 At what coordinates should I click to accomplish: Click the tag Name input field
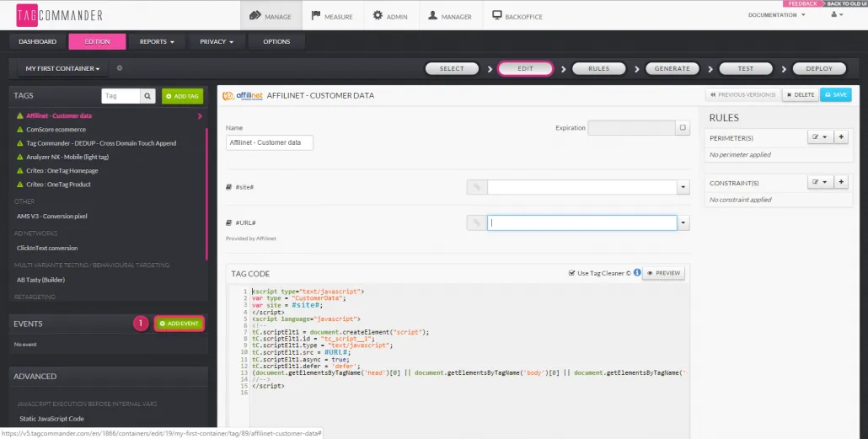(270, 142)
